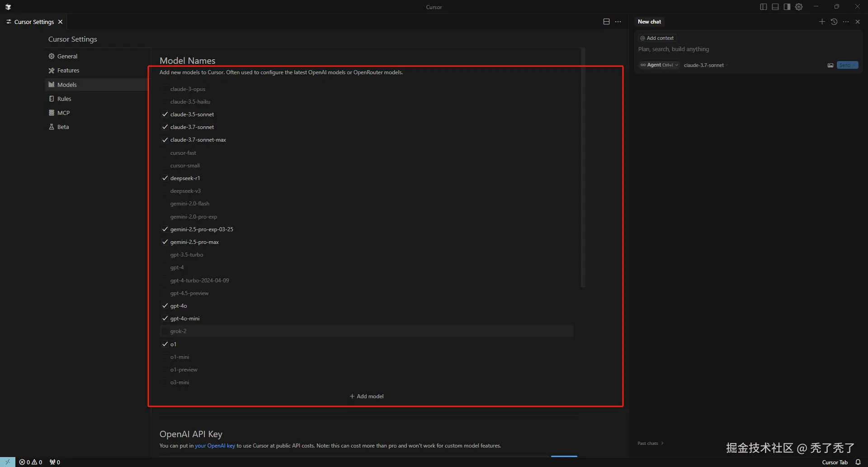
Task: Disable the claude-3.7-sonnet-max model
Action: tap(165, 140)
